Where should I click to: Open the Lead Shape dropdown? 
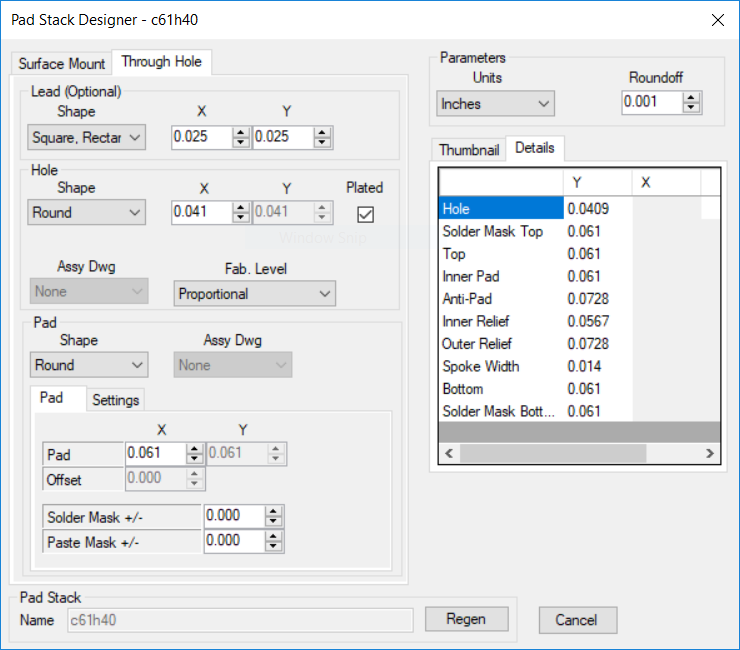click(86, 137)
